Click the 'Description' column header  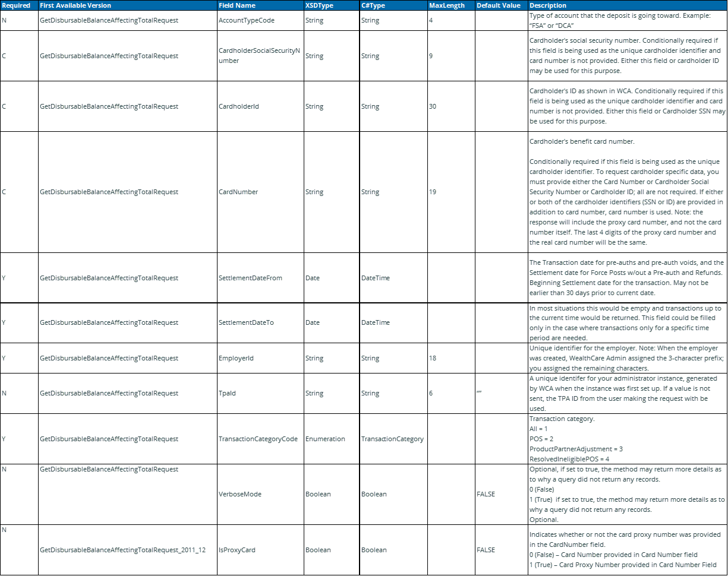coord(627,5)
